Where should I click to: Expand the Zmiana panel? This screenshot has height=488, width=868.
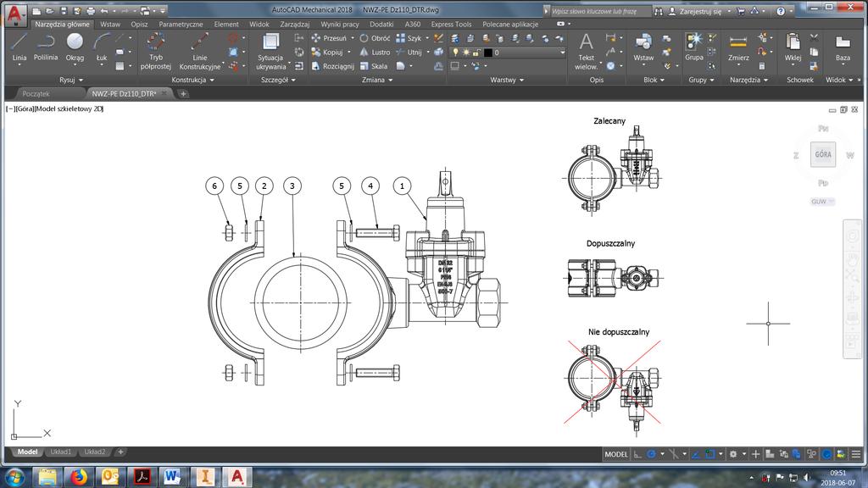click(x=377, y=80)
